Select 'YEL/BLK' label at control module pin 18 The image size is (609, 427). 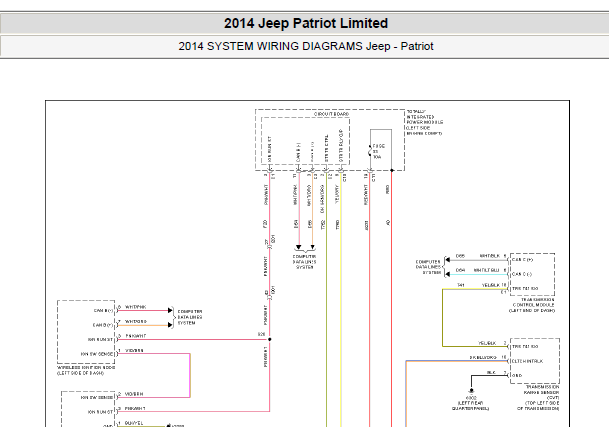coord(491,285)
